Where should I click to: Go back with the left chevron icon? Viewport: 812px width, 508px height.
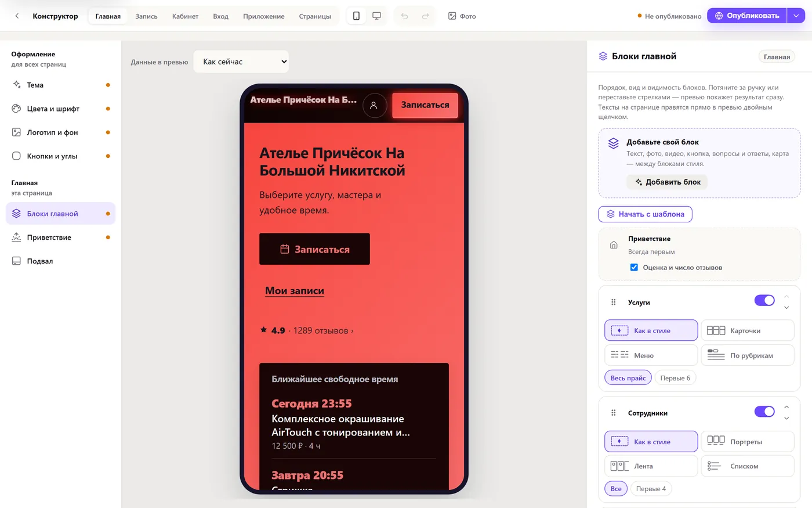[x=17, y=16]
